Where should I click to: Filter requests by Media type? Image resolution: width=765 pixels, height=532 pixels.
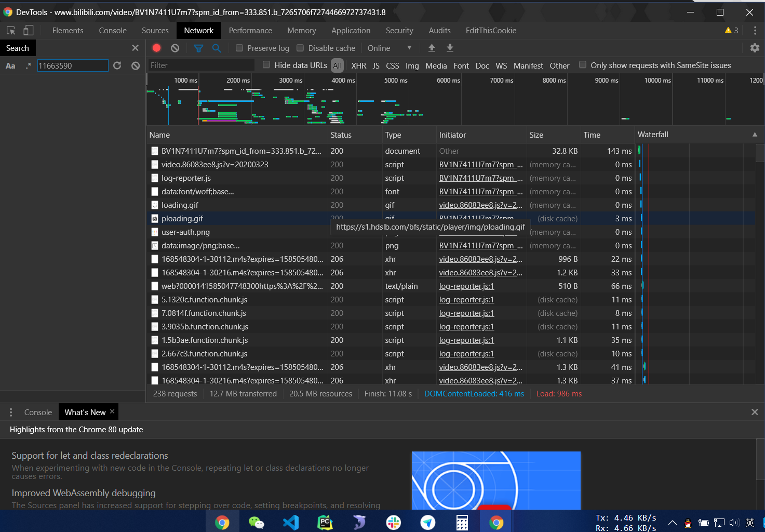tap(436, 65)
